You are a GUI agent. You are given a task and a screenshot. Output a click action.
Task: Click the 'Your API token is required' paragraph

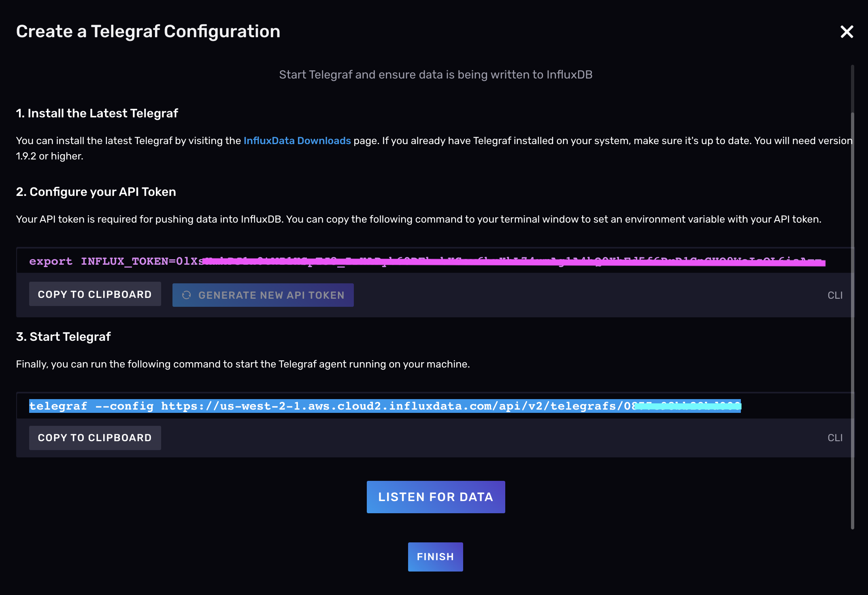pos(419,219)
